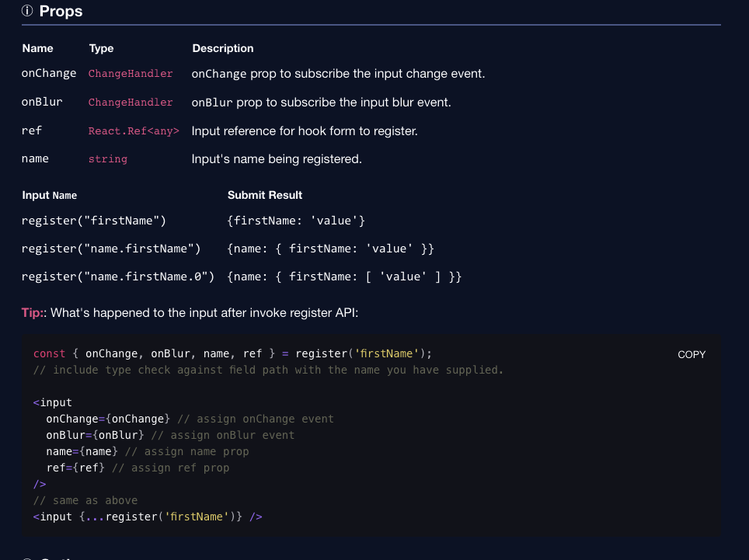The width and height of the screenshot is (749, 560).
Task: Click "Input's name being registered" description
Action: (277, 159)
